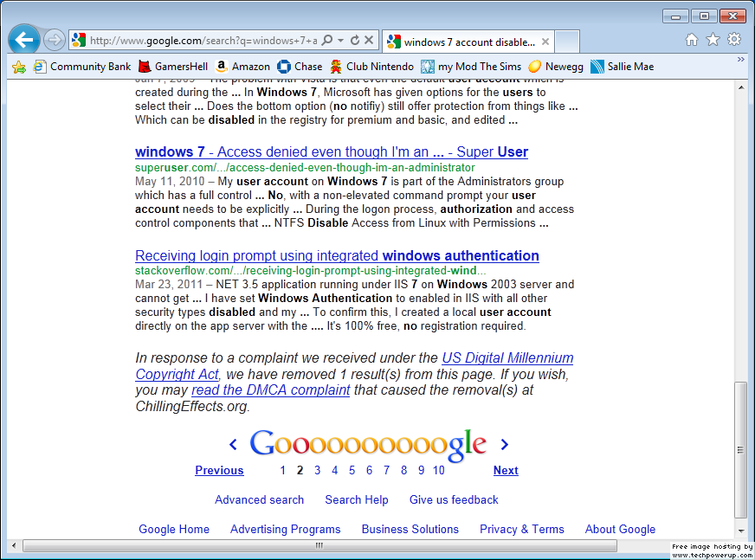Click the search magnifier in address bar
755x560 pixels.
tap(327, 41)
